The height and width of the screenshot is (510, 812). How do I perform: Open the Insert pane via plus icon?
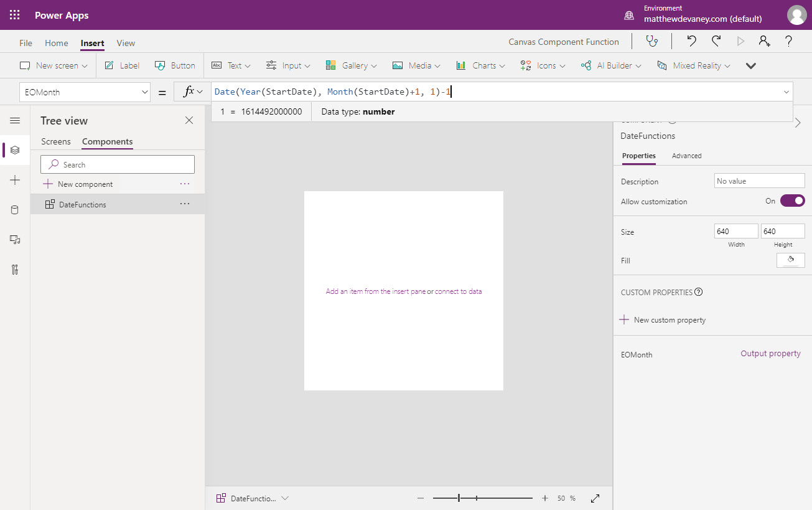point(16,180)
